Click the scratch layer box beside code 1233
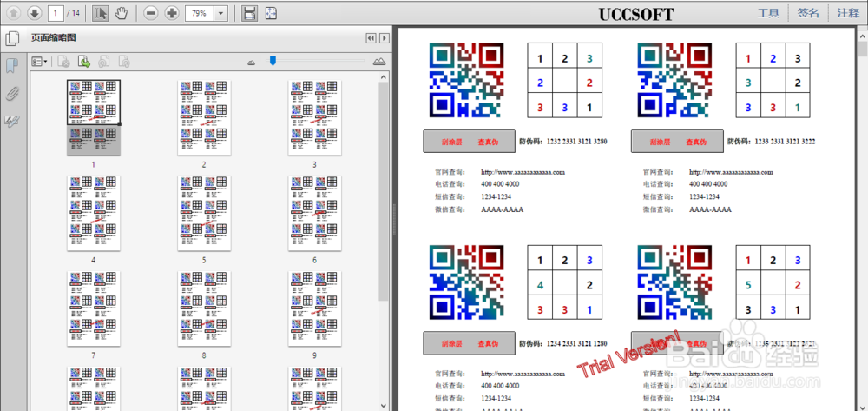This screenshot has height=411, width=868. click(678, 142)
